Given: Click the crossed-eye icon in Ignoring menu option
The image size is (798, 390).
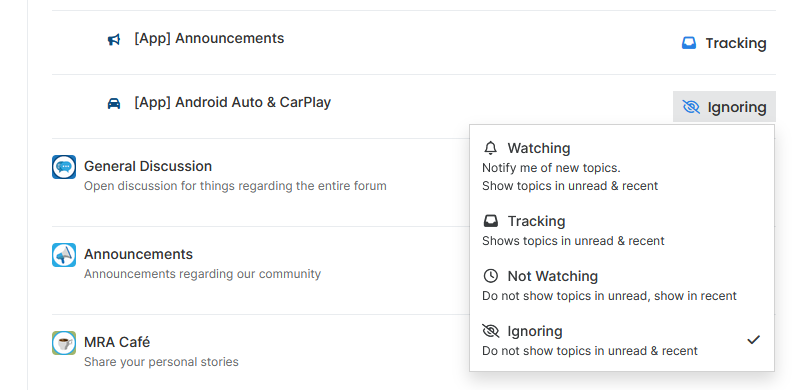Looking at the screenshot, I should [x=491, y=331].
